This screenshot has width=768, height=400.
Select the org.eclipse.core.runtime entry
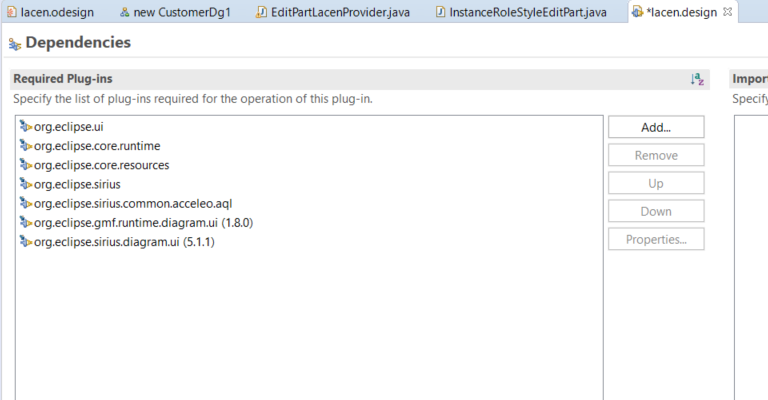97,146
